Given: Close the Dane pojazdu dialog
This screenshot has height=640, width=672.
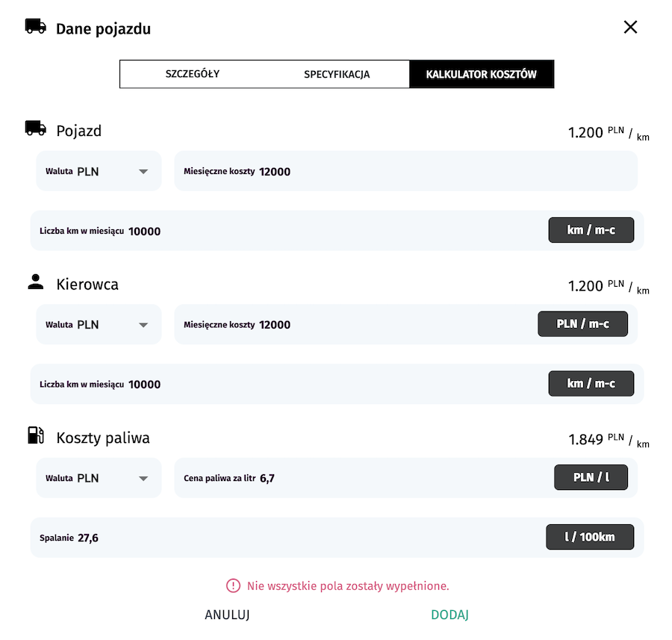Looking at the screenshot, I should tap(630, 28).
